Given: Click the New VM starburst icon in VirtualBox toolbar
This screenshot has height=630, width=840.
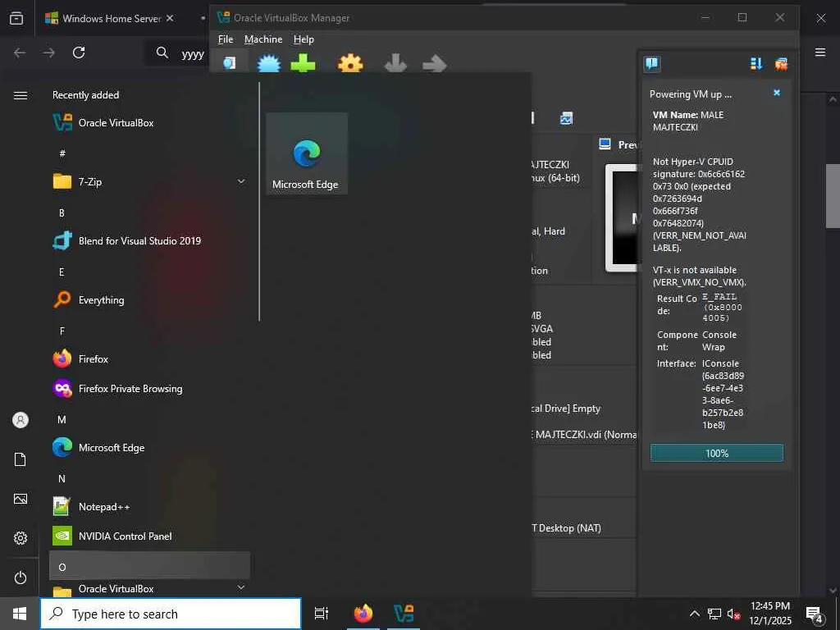Looking at the screenshot, I should pos(269,64).
